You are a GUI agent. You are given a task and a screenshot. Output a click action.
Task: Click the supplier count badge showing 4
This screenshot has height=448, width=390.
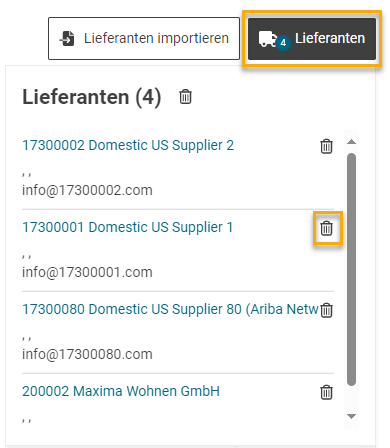coord(283,43)
